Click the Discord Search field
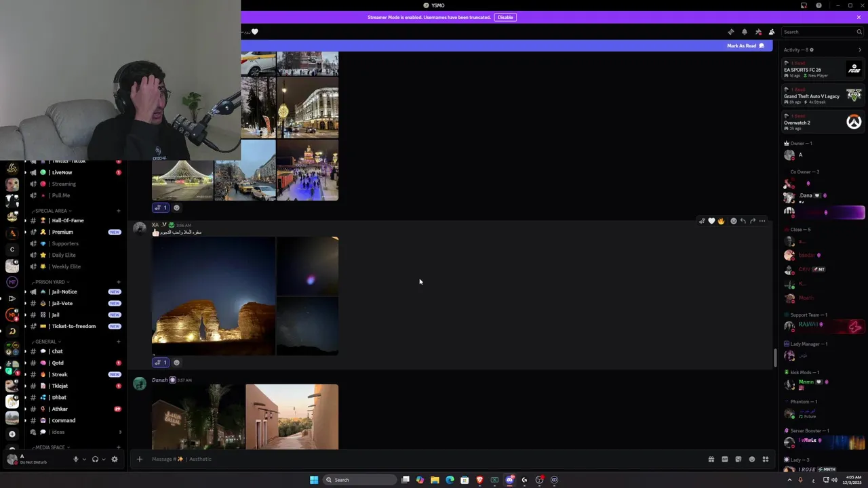868x488 pixels. pos(822,32)
